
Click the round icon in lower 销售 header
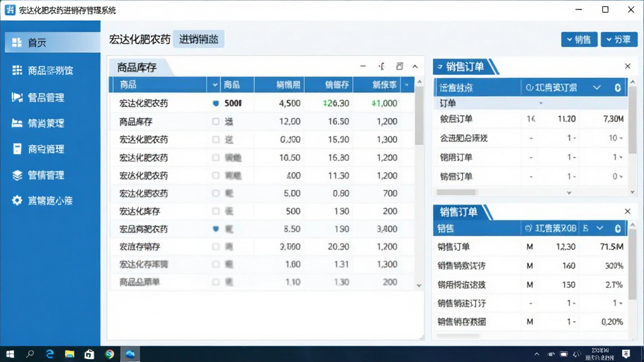click(x=618, y=229)
